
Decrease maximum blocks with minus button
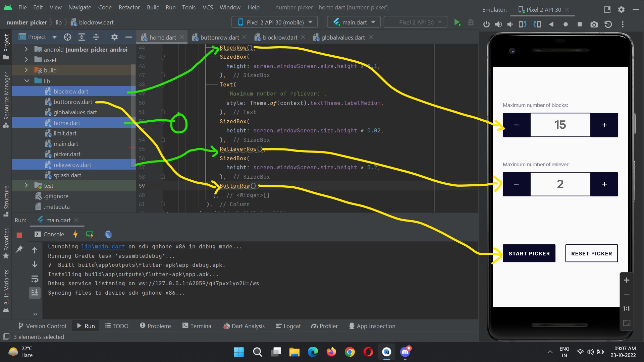point(516,125)
